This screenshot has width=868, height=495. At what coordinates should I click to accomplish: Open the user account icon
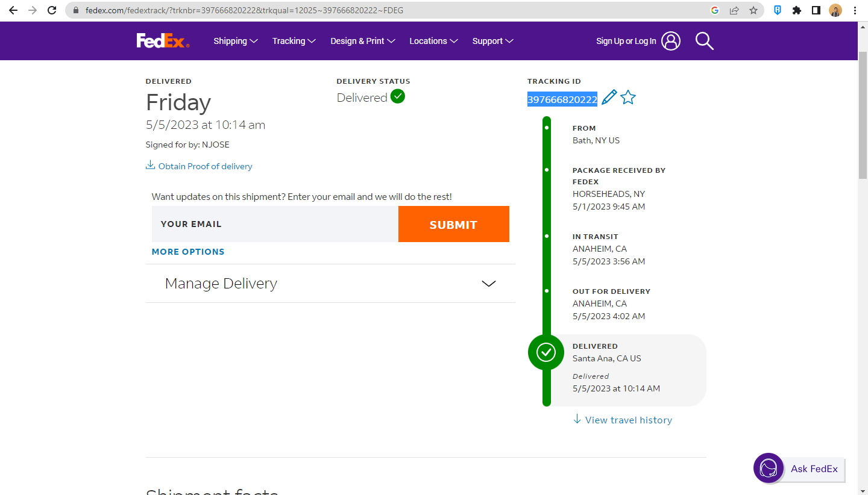coord(671,41)
